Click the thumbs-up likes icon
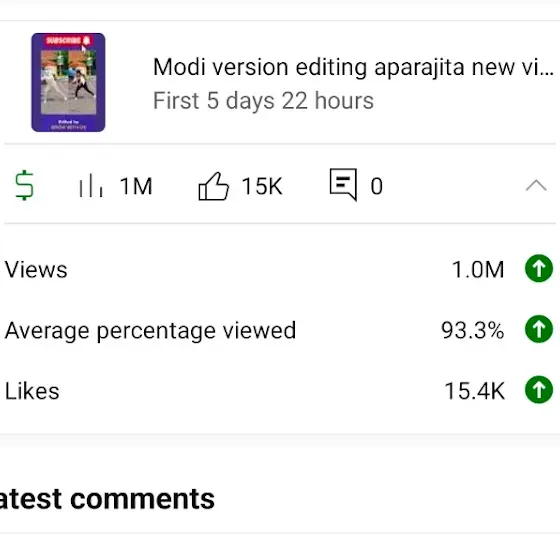Screen dimensions: 560x560 click(213, 186)
